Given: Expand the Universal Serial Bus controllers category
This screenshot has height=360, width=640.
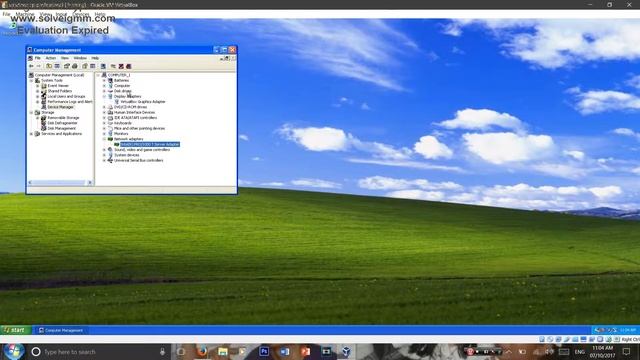Looking at the screenshot, I should click(104, 160).
